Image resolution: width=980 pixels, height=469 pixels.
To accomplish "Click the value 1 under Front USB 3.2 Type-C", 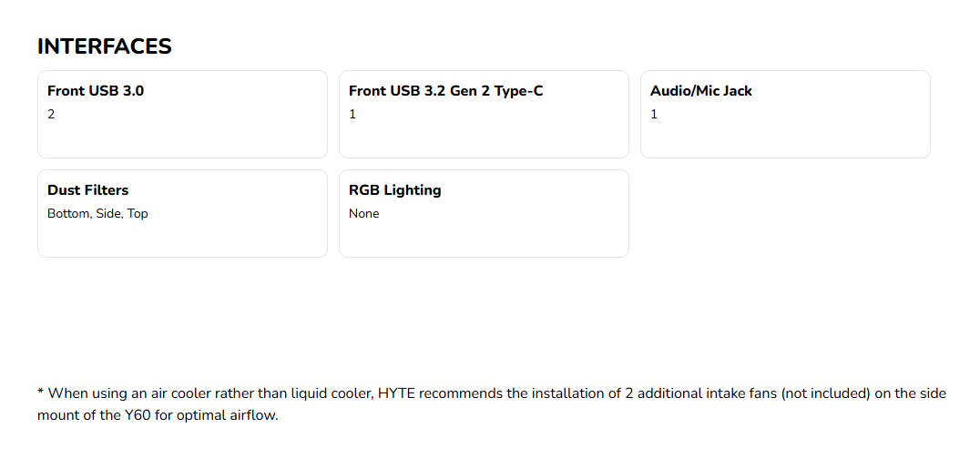I will tap(352, 115).
